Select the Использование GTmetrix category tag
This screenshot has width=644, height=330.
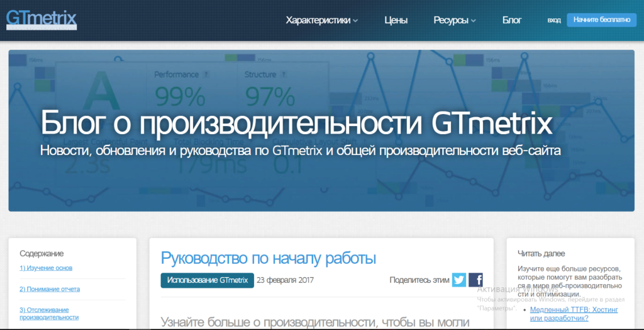click(208, 280)
